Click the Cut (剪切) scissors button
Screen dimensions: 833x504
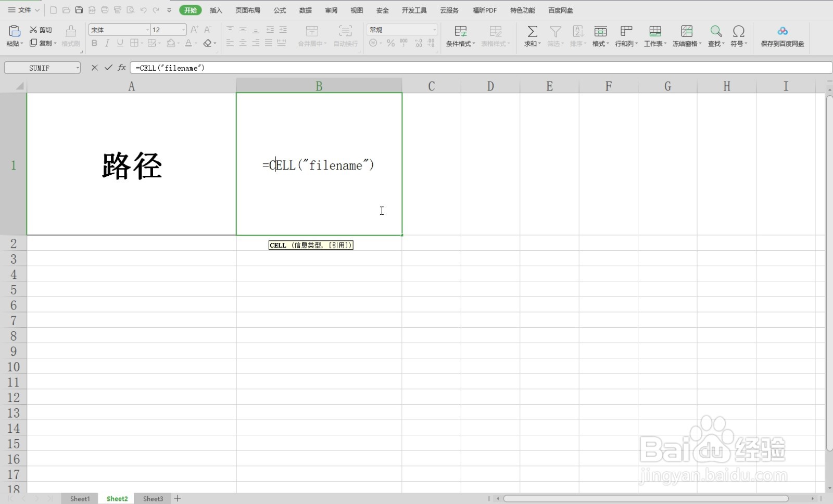coord(41,30)
